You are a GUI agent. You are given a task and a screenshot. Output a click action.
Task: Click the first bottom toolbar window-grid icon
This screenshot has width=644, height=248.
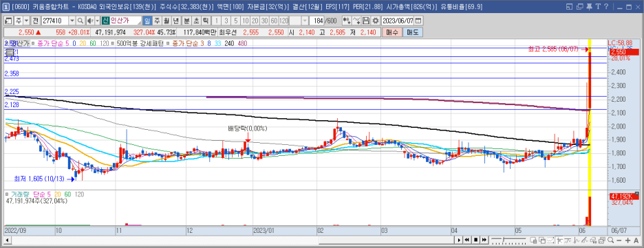pyautogui.click(x=533, y=240)
